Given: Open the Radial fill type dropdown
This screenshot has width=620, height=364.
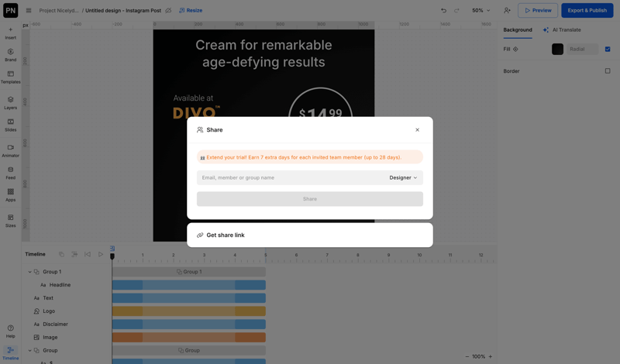Looking at the screenshot, I should [x=583, y=49].
